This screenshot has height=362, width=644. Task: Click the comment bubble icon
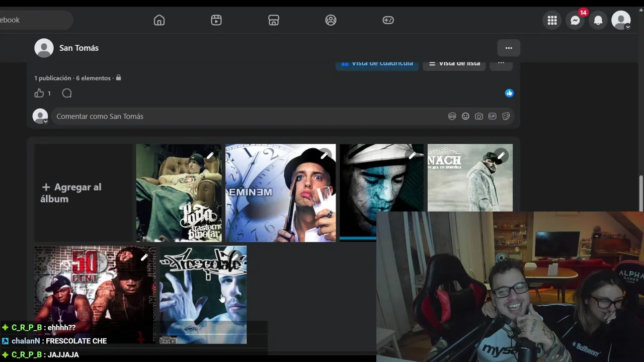click(67, 93)
